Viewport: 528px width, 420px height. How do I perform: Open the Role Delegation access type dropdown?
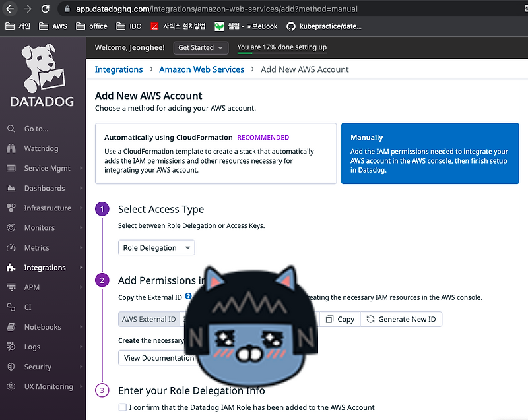pos(156,247)
